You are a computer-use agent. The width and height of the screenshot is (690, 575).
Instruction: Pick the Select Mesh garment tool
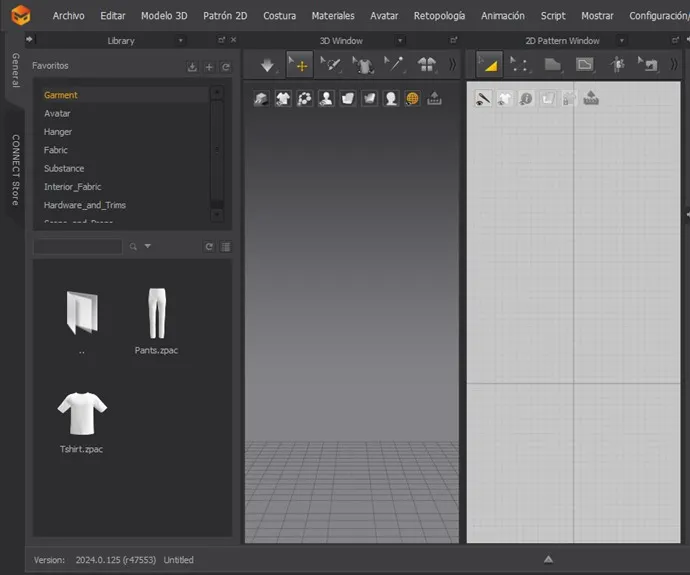point(363,65)
